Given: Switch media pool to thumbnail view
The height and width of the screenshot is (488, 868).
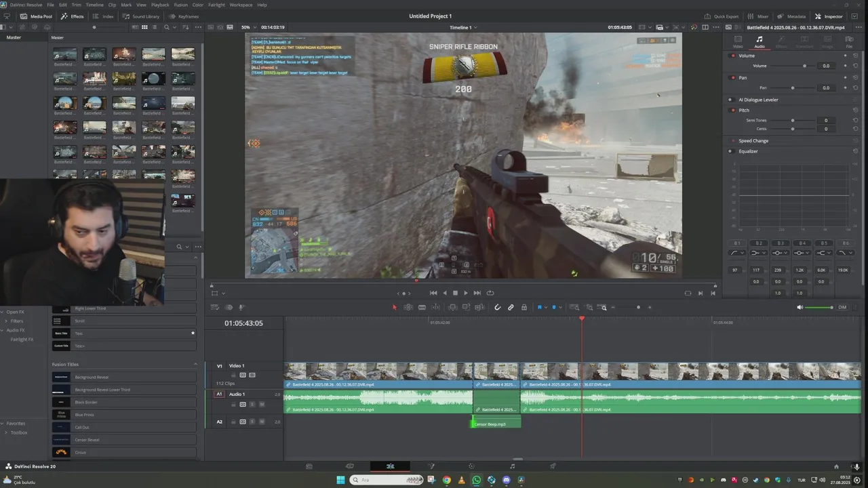Looking at the screenshot, I should pos(144,27).
